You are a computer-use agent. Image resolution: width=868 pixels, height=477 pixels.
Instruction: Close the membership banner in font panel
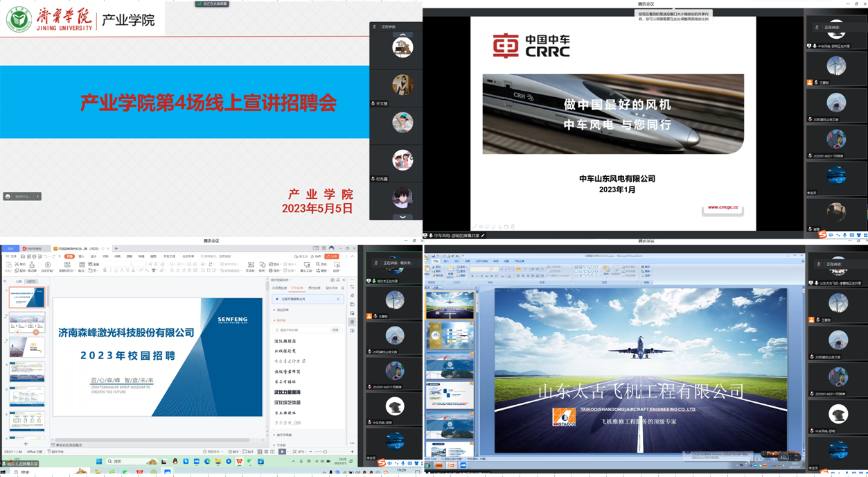[338, 299]
